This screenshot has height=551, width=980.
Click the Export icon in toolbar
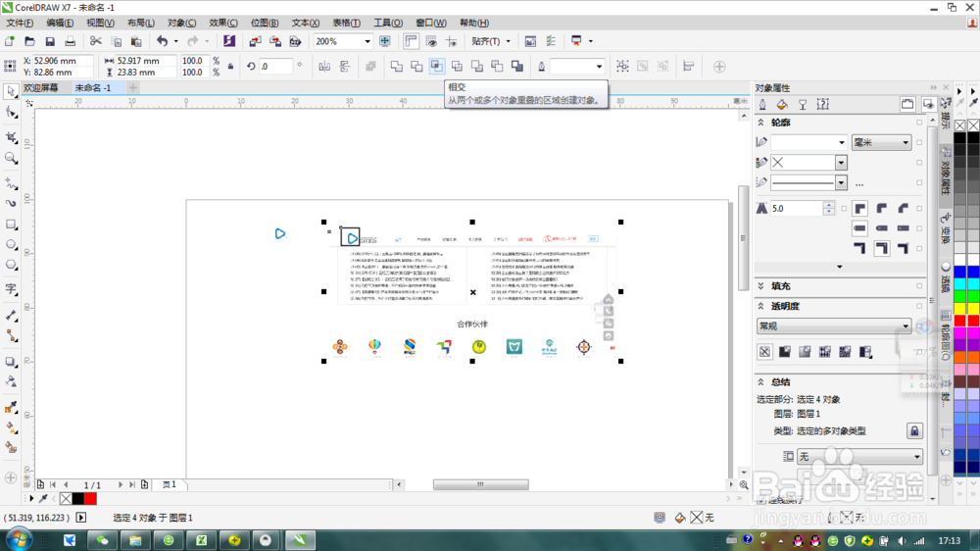point(275,41)
